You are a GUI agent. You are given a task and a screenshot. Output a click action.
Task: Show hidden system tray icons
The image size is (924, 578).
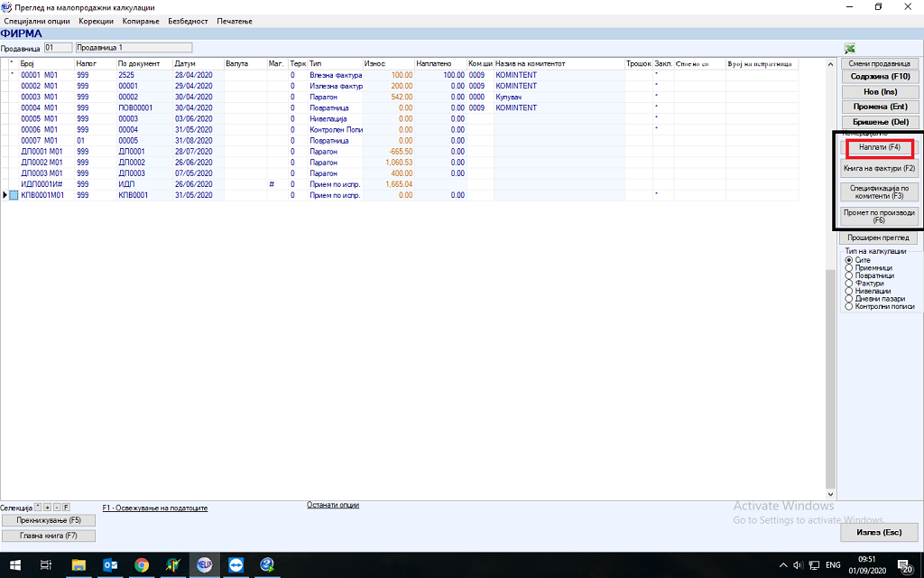point(781,565)
